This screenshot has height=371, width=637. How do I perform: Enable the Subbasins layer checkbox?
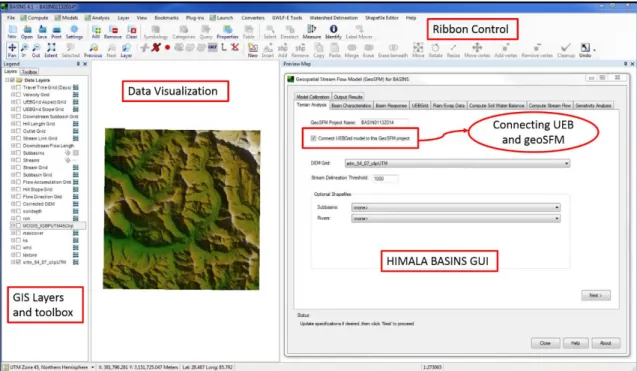pos(18,153)
